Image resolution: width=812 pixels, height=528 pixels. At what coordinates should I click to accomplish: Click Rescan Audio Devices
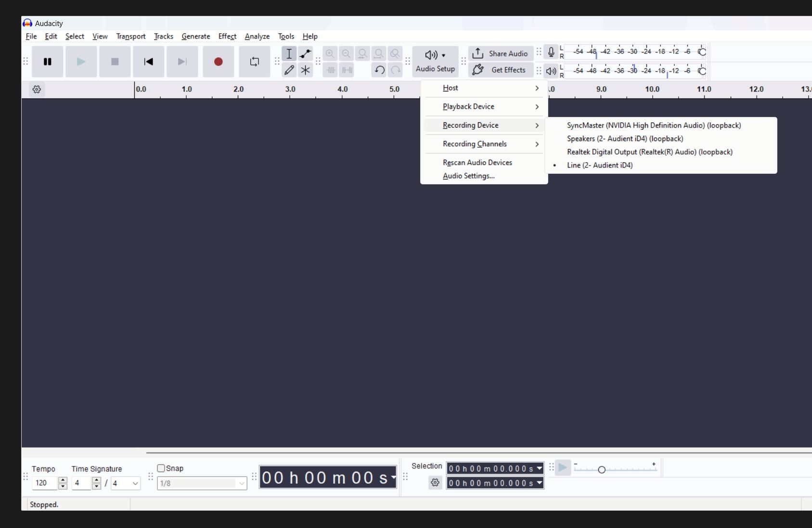(484, 163)
